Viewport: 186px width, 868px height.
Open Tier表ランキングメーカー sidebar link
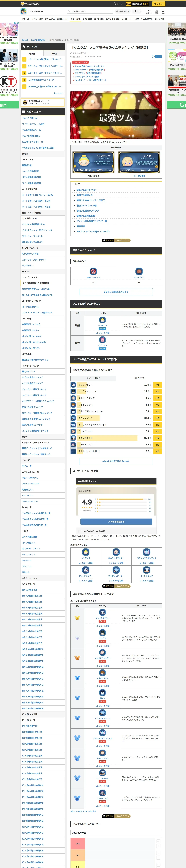point(33,142)
